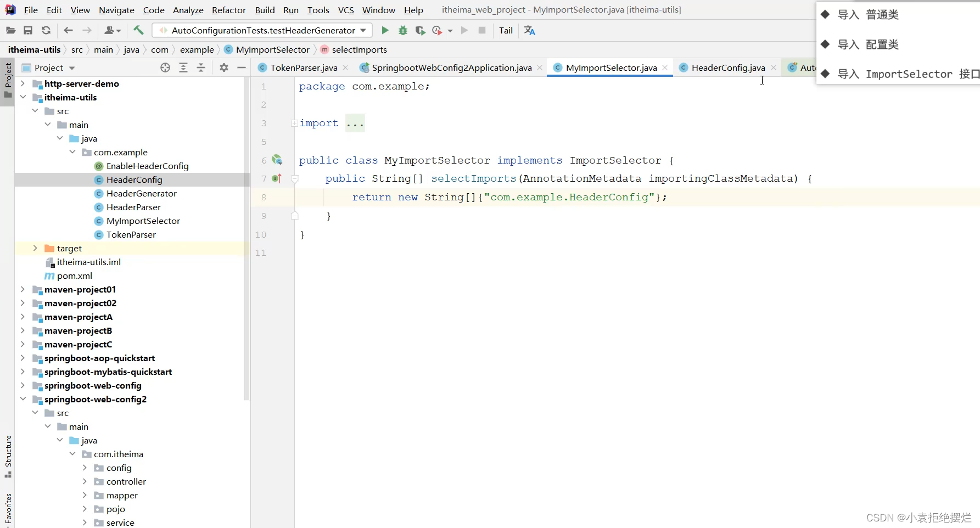
Task: Select MyImportSelector in the project tree
Action: (143, 221)
